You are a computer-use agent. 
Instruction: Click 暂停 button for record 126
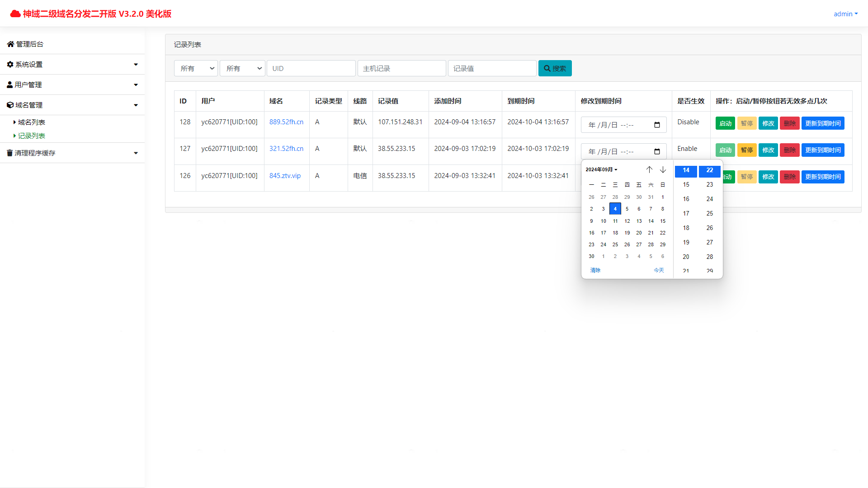coord(746,177)
